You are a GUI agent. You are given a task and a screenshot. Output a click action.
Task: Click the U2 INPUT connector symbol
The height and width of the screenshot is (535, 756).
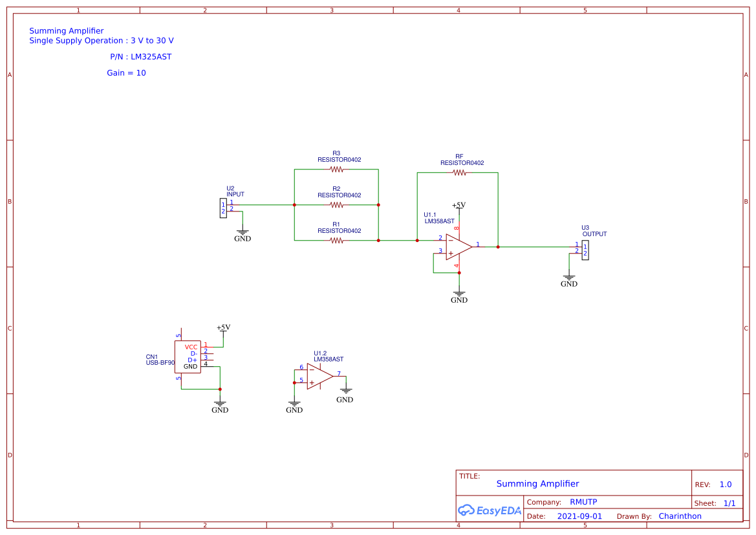pyautogui.click(x=222, y=208)
